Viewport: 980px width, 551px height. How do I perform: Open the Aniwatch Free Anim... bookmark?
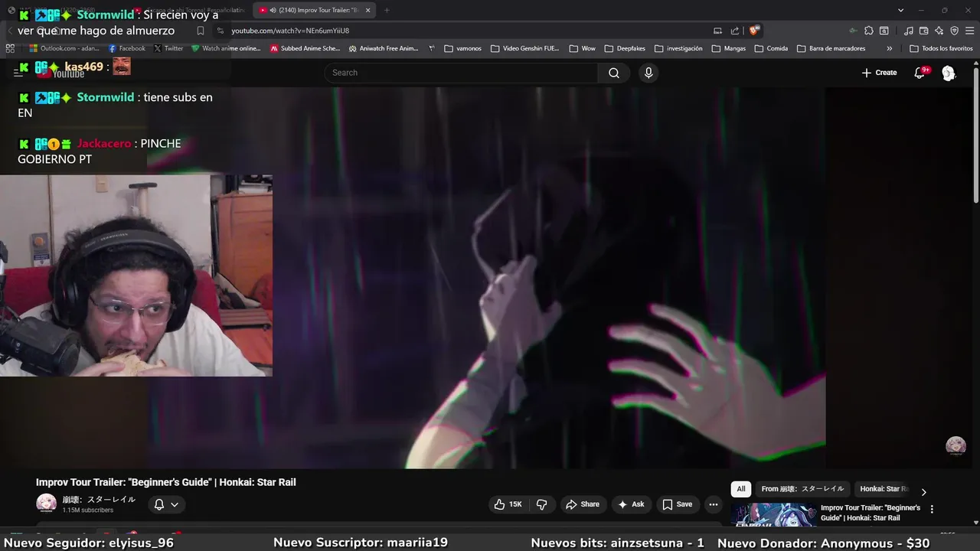(384, 48)
